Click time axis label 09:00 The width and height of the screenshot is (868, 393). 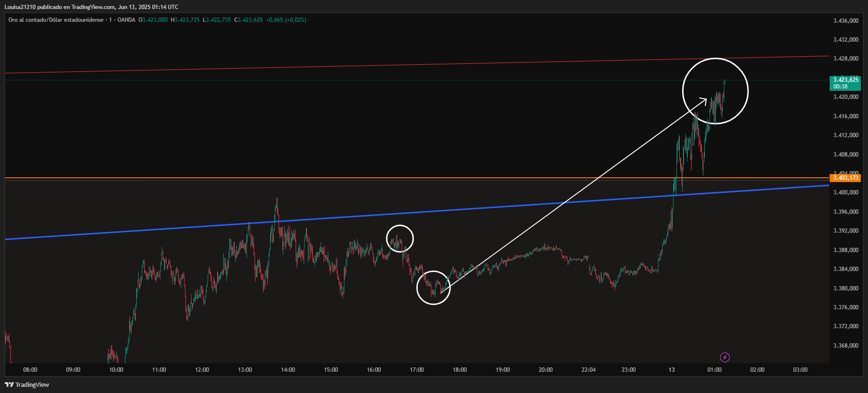[73, 370]
